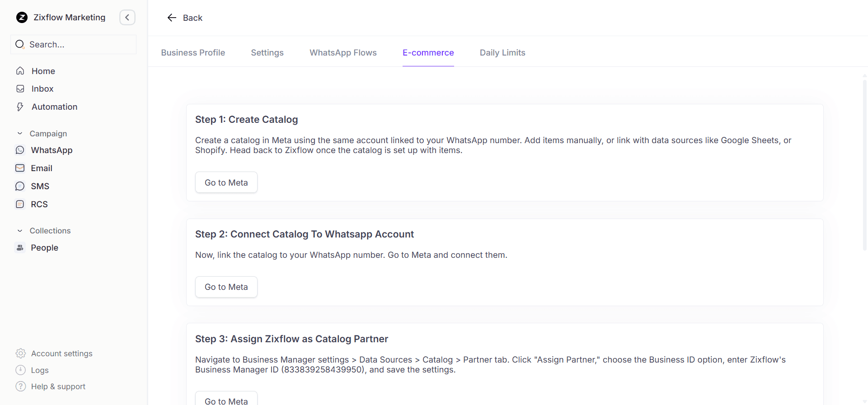Viewport: 868px width, 405px height.
Task: Open the WhatsApp Flows tab
Action: pyautogui.click(x=343, y=53)
